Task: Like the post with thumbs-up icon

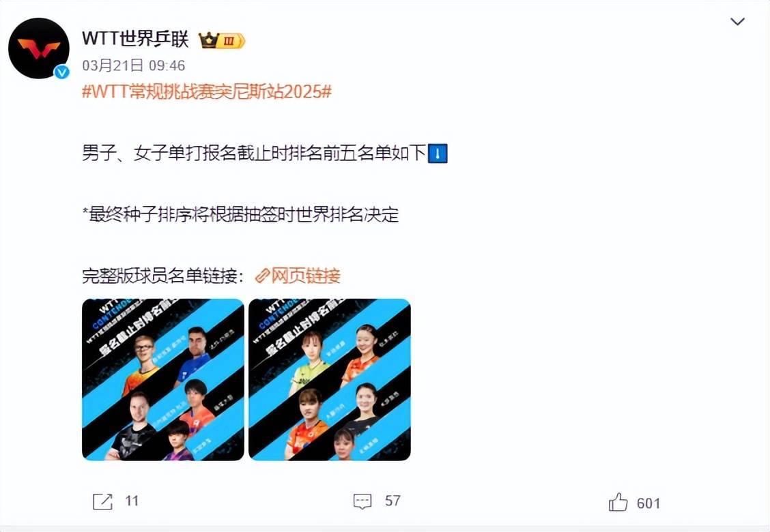Action: coord(618,502)
